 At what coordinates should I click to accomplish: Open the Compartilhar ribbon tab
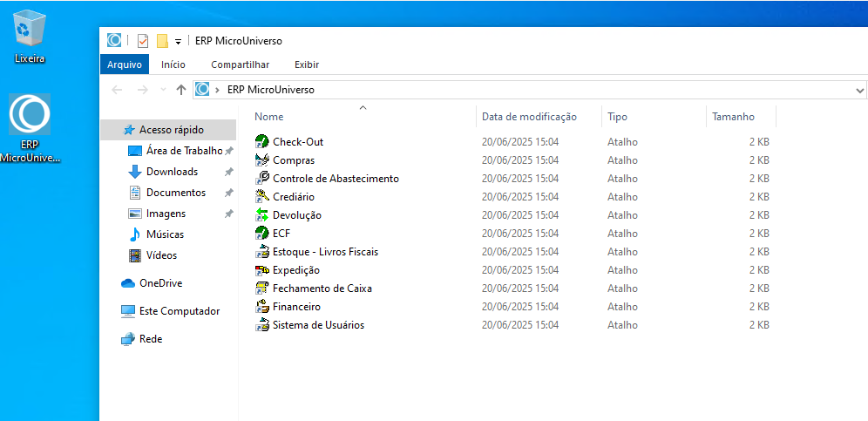coord(241,65)
